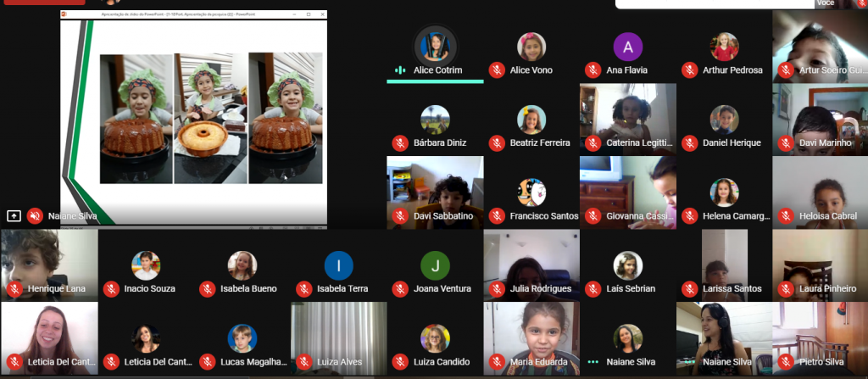The height and width of the screenshot is (379, 868).
Task: Click the muted mic icon beside Arthur Pedrosa
Action: [689, 70]
